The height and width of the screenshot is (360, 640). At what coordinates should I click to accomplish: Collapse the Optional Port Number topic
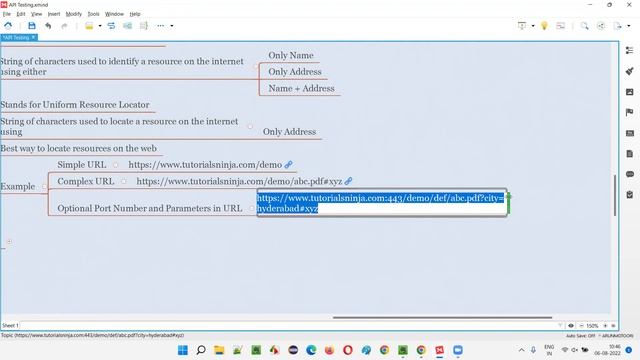click(252, 208)
